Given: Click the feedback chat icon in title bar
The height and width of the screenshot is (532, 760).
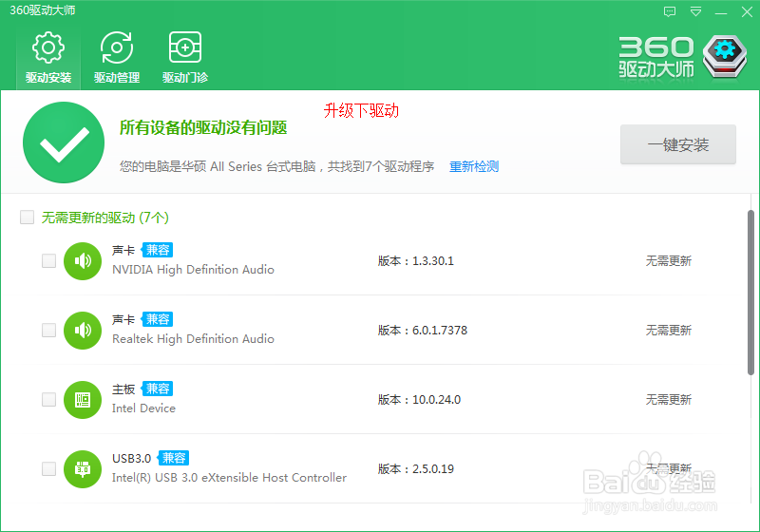Looking at the screenshot, I should pos(670,11).
